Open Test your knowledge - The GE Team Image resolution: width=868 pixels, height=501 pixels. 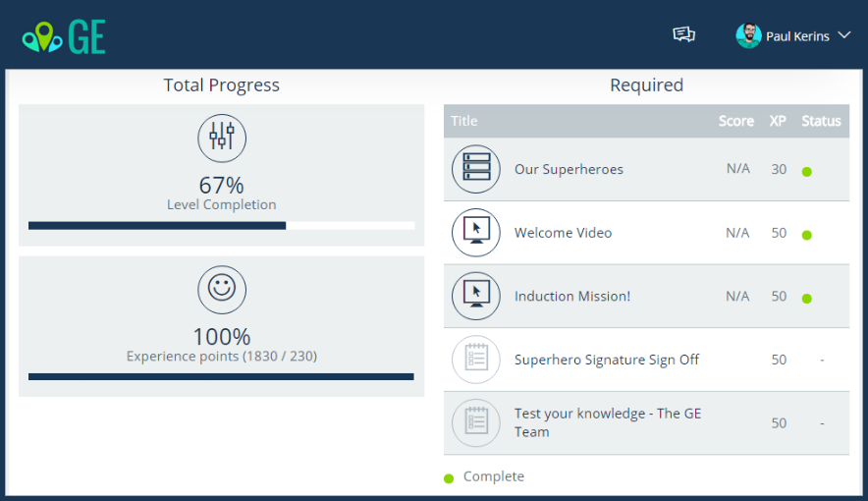(607, 422)
